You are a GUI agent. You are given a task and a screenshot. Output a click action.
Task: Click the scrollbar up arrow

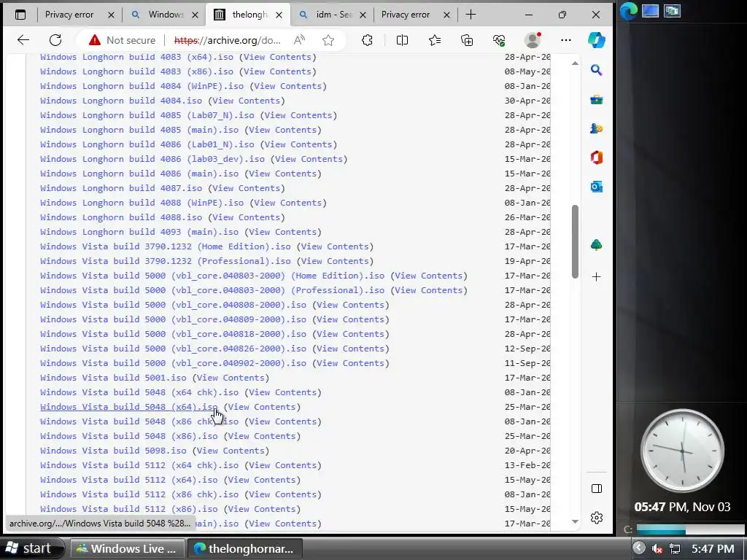(575, 63)
